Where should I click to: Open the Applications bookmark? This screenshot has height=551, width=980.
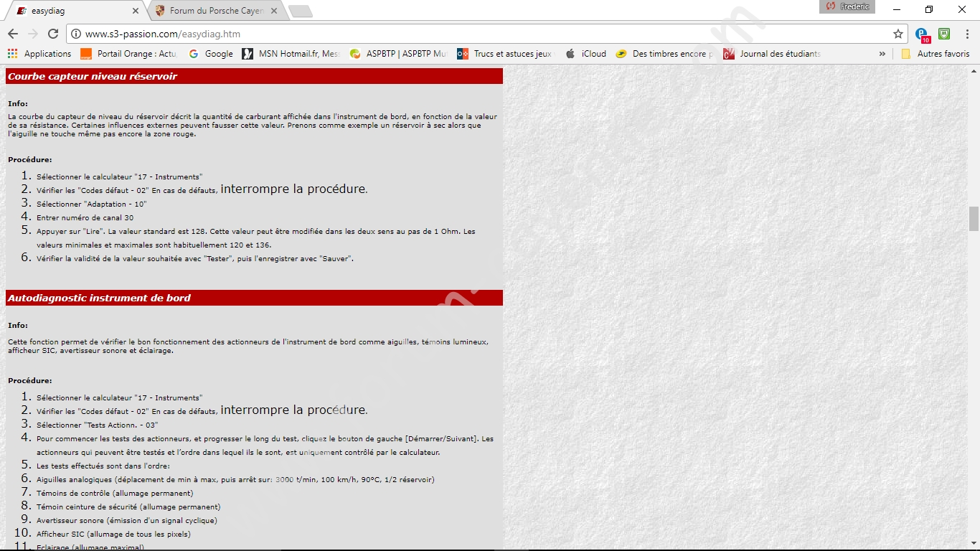39,54
